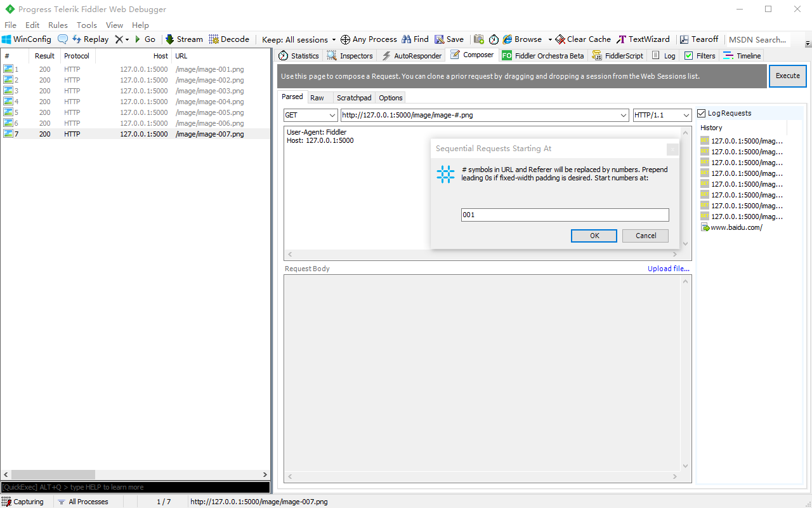
Task: Toggle Stream mode in toolbar
Action: click(184, 39)
